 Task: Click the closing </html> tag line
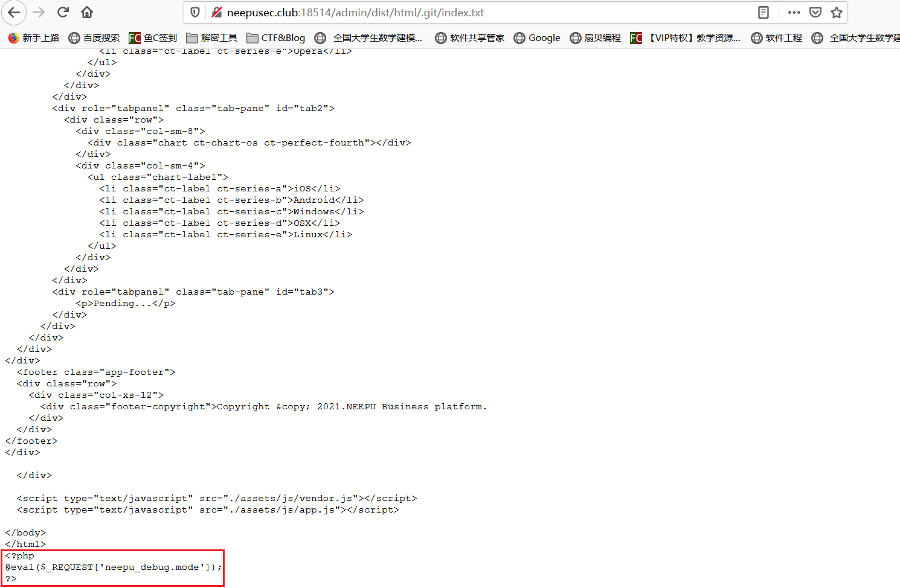[x=25, y=545]
